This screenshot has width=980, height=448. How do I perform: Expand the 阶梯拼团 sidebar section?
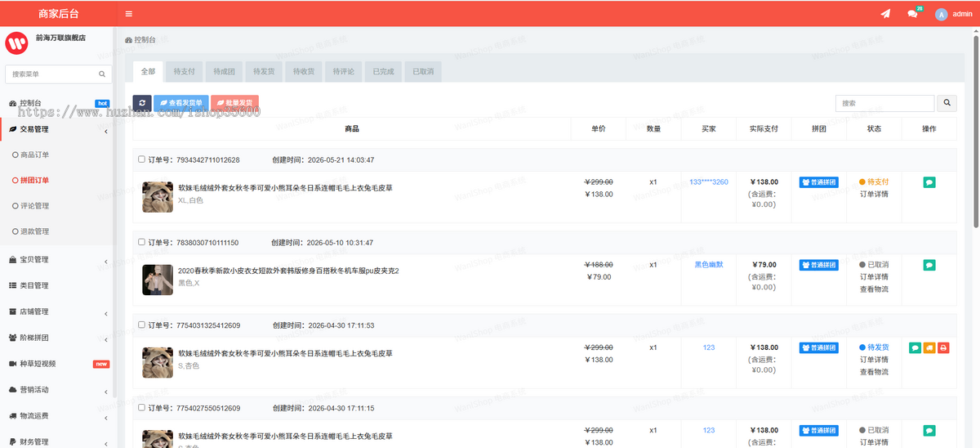pos(57,337)
